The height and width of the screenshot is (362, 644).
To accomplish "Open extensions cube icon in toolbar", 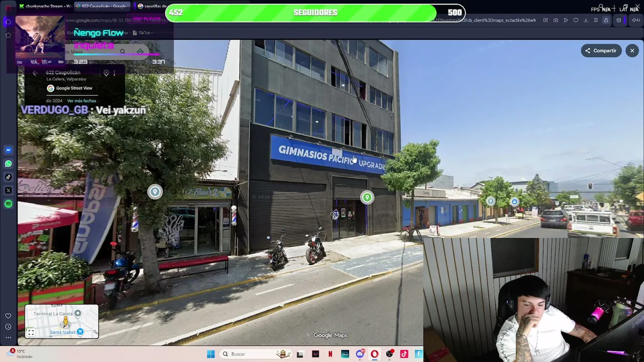I will 619,21.
